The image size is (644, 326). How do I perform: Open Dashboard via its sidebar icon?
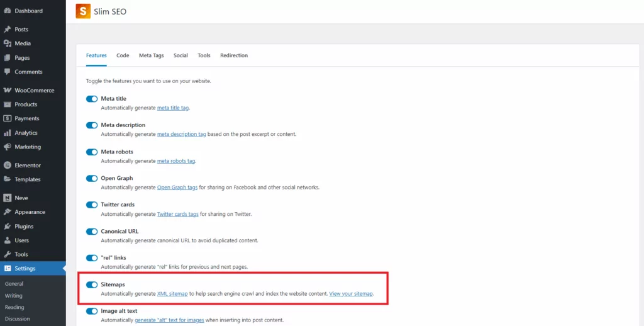click(7, 11)
